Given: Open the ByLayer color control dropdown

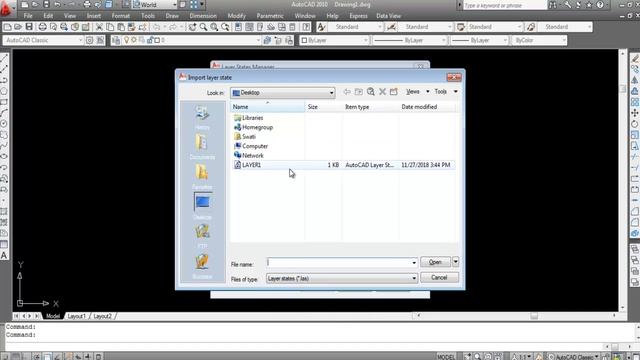Looking at the screenshot, I should pyautogui.click(x=334, y=40).
